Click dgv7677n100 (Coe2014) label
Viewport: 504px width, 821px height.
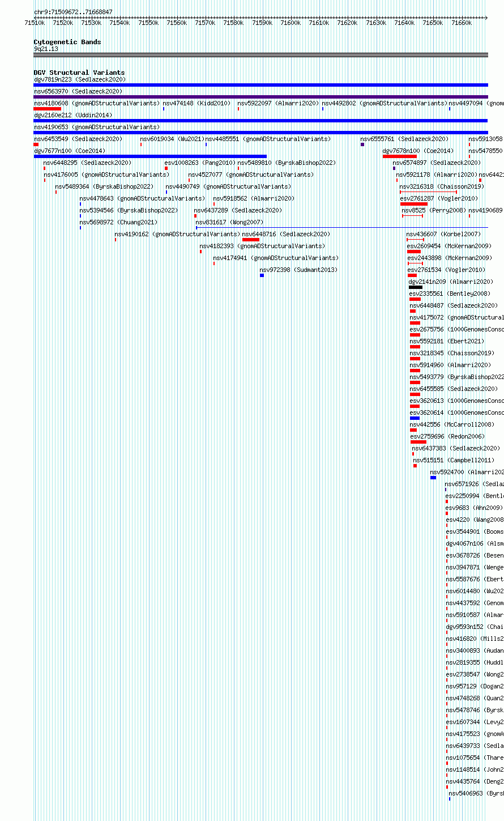tap(70, 151)
